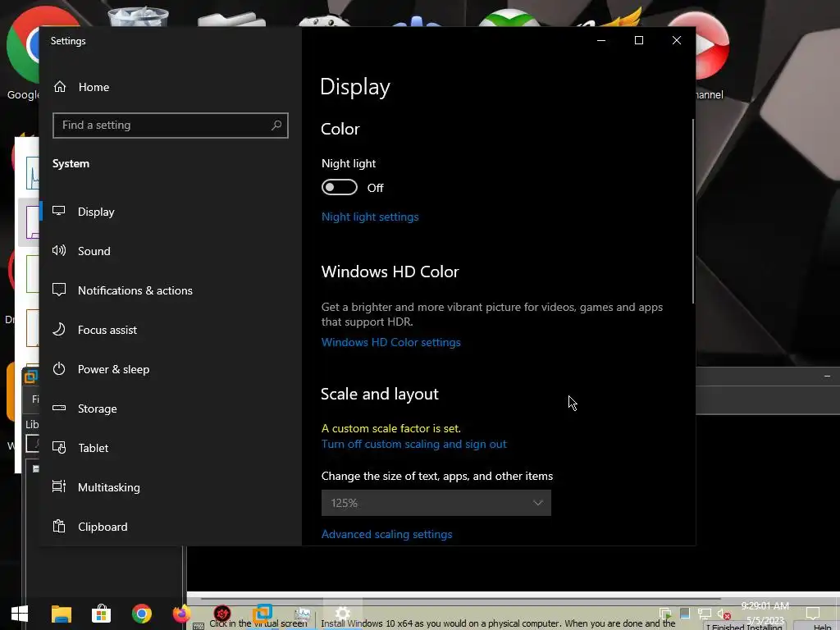Open Windows HD Color settings link
840x630 pixels.
point(391,342)
